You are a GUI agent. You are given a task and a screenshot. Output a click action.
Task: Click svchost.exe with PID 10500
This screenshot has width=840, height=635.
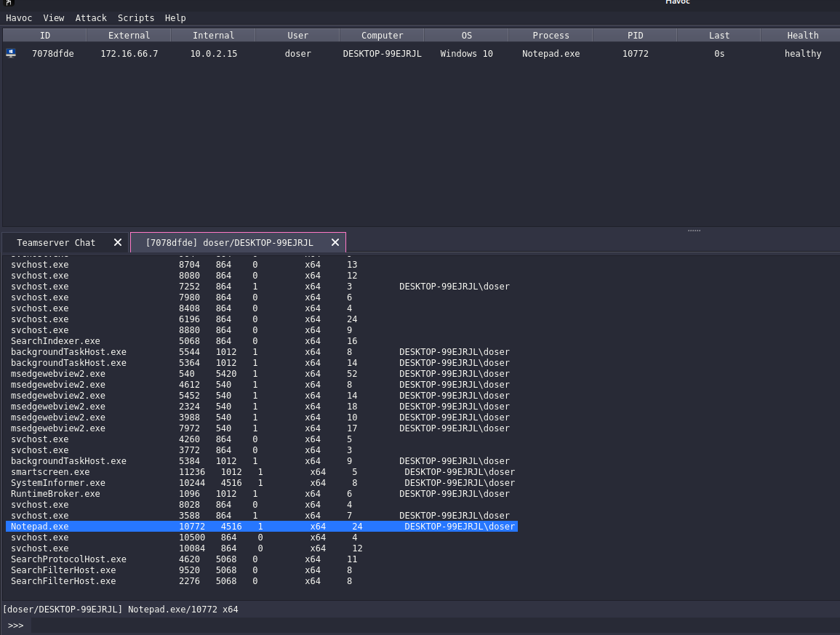tap(40, 538)
